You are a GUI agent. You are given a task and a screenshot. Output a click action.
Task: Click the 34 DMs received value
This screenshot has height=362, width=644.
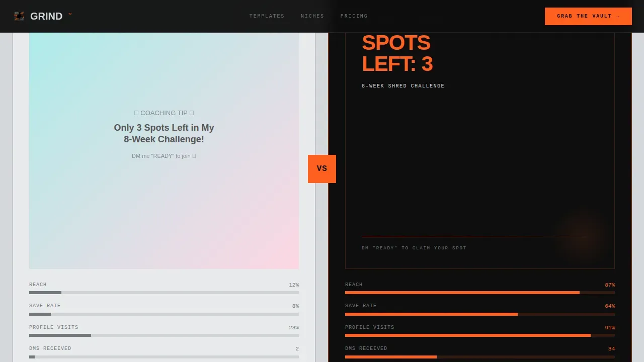point(611,349)
